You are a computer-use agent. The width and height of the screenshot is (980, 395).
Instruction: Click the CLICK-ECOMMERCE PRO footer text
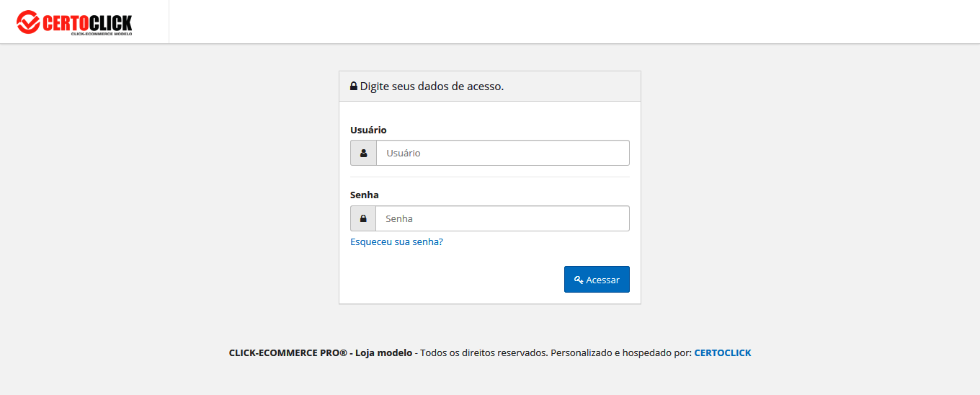pyautogui.click(x=288, y=353)
